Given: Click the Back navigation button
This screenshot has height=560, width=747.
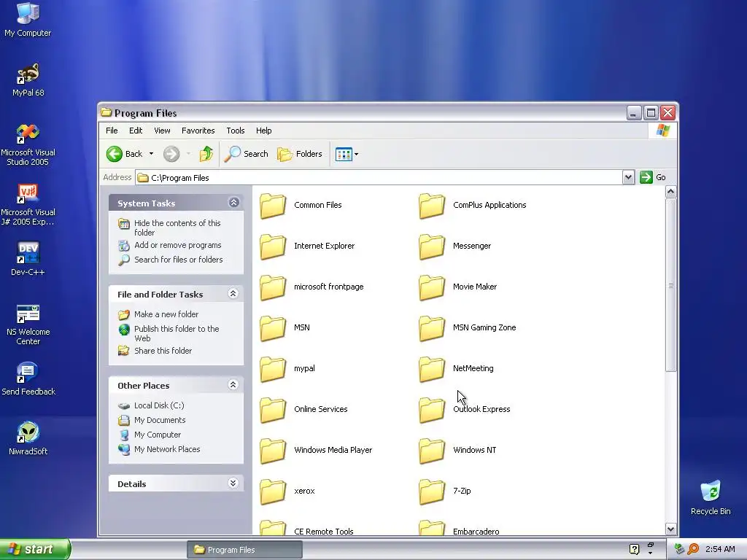Looking at the screenshot, I should click(x=124, y=154).
